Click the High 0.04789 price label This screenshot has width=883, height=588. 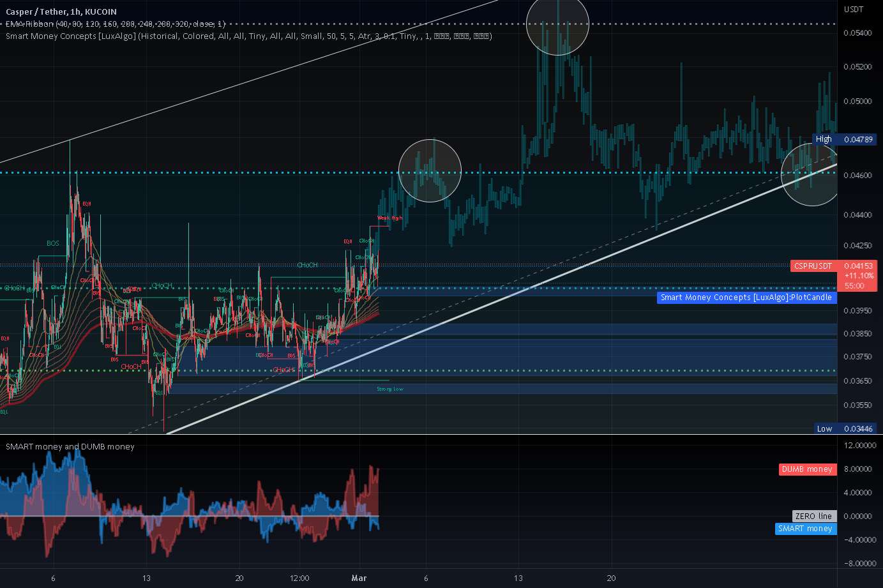844,139
